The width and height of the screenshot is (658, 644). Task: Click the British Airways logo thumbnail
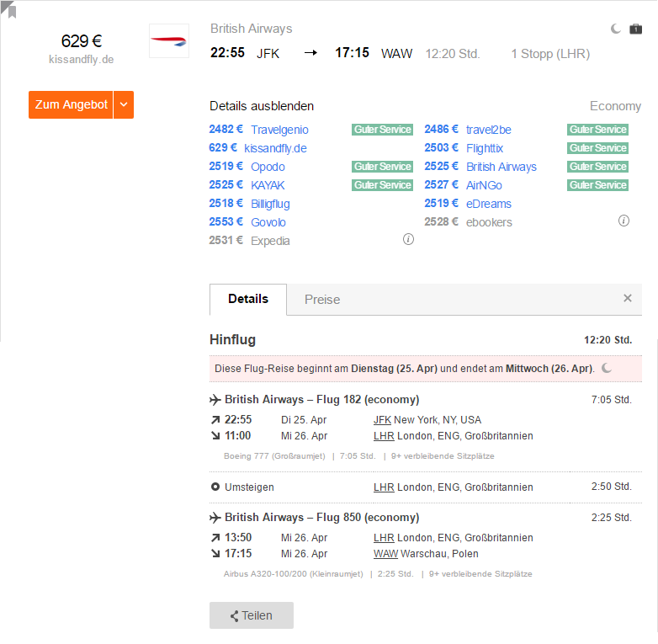[x=169, y=41]
